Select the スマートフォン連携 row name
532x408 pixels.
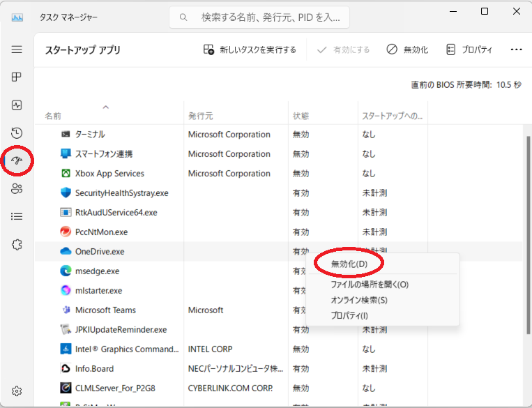(x=104, y=153)
